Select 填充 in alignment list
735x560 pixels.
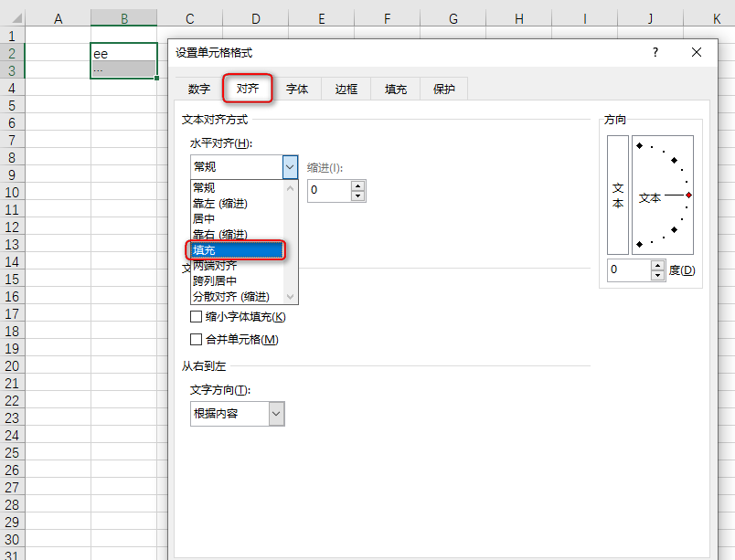[x=238, y=249]
